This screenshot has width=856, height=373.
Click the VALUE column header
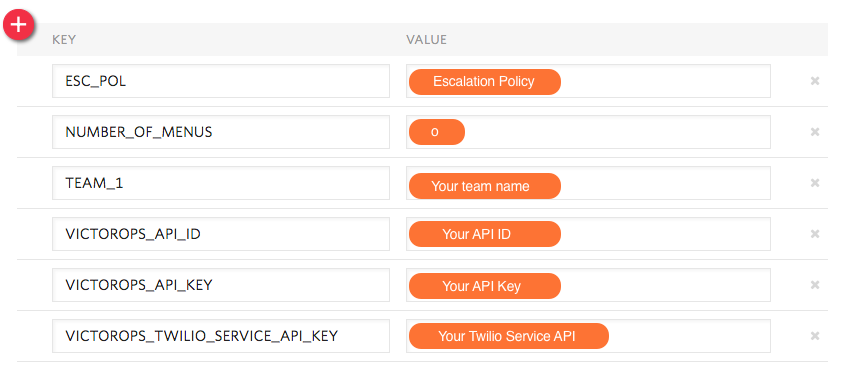426,40
